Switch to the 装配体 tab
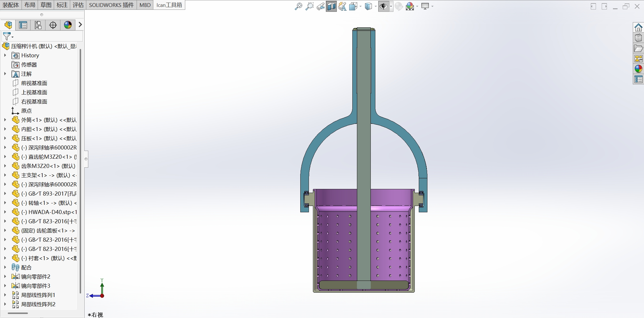The width and height of the screenshot is (644, 318). [11, 5]
